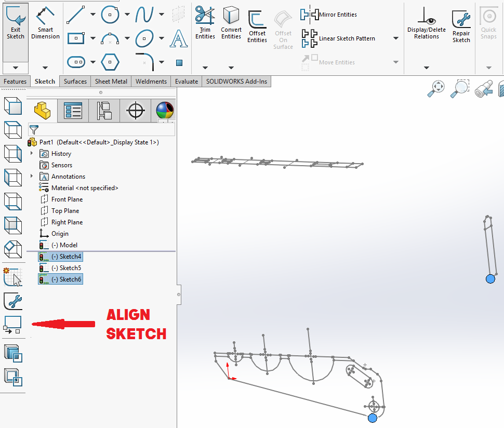Click the filter funnel icon
504x428 pixels.
click(34, 130)
